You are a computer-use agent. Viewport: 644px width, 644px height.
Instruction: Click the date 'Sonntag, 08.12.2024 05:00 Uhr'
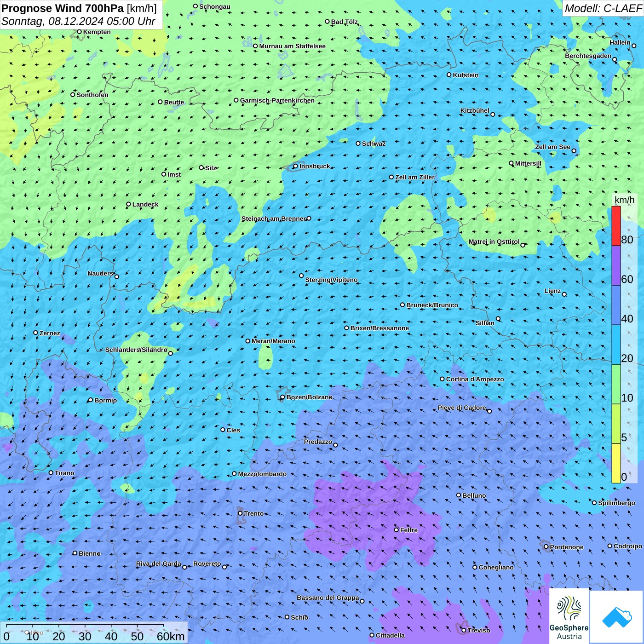coord(78,21)
